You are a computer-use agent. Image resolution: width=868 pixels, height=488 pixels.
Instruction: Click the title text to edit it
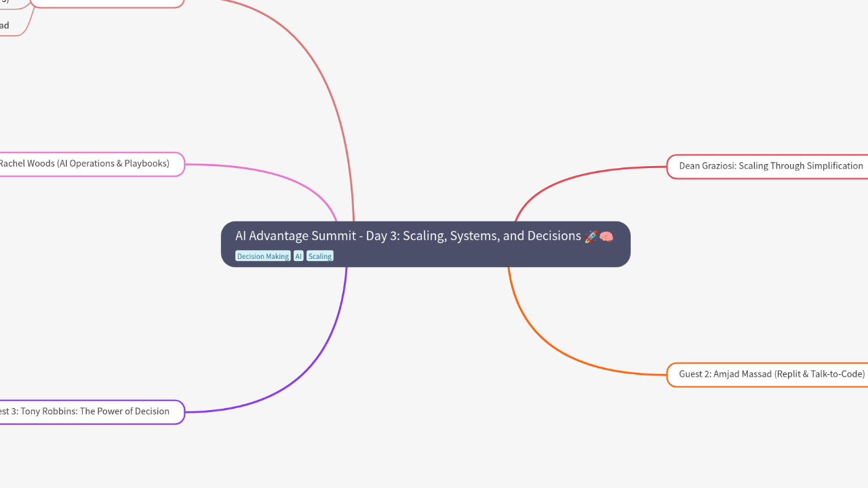coord(407,236)
